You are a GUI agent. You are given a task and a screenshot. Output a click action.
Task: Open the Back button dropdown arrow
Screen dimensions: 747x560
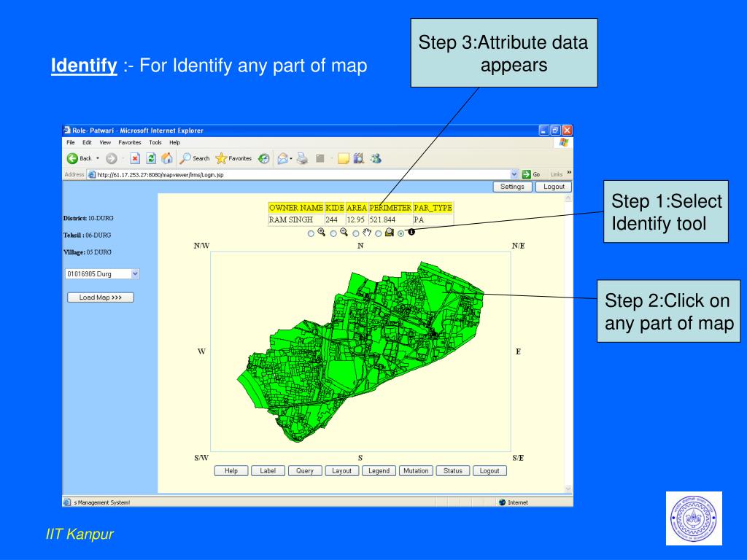click(x=98, y=157)
